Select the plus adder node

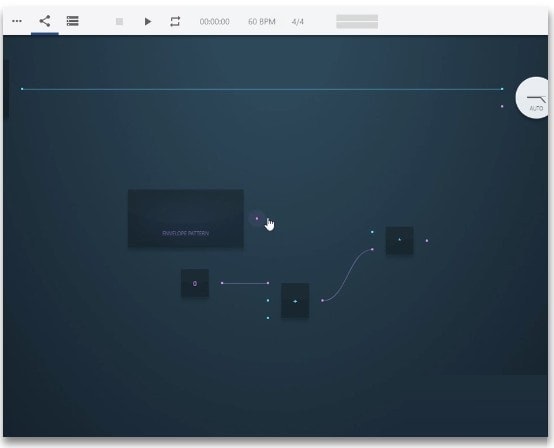pos(295,301)
